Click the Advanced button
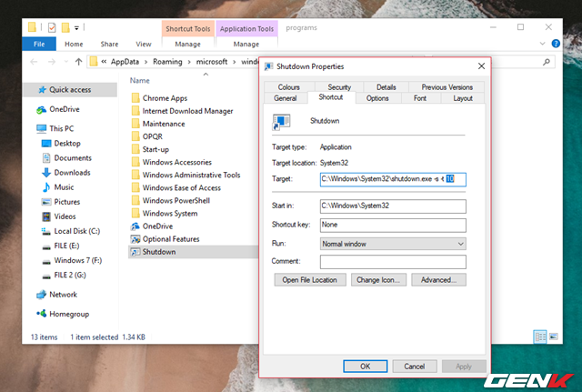Screen dimensions: 582x392 [x=438, y=280]
